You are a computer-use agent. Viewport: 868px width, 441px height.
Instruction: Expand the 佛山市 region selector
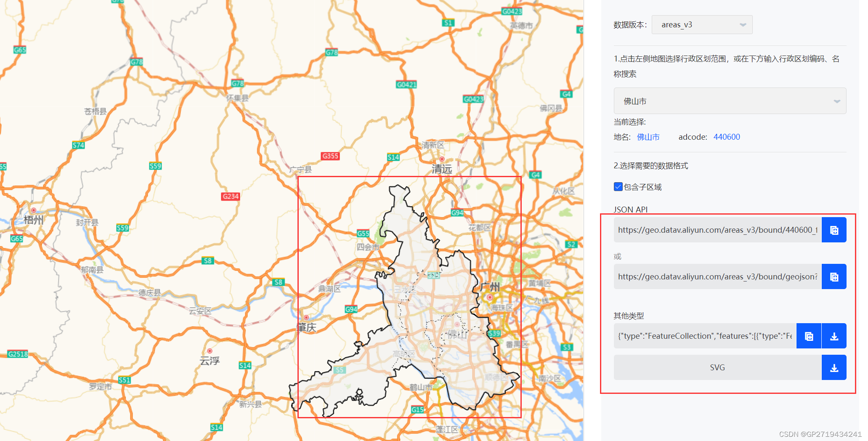(x=730, y=101)
